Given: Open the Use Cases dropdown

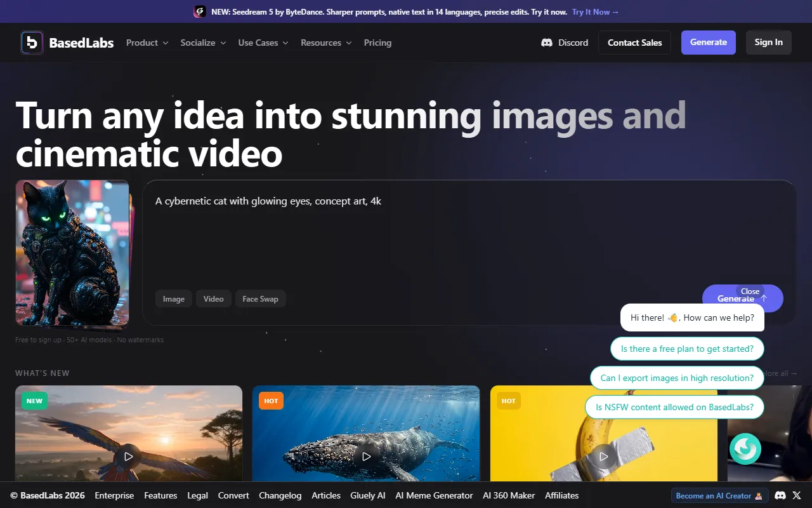Looking at the screenshot, I should click(263, 43).
